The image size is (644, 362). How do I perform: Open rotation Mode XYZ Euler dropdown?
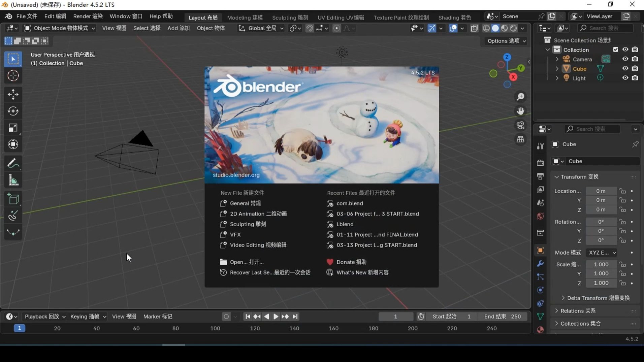coord(602,253)
